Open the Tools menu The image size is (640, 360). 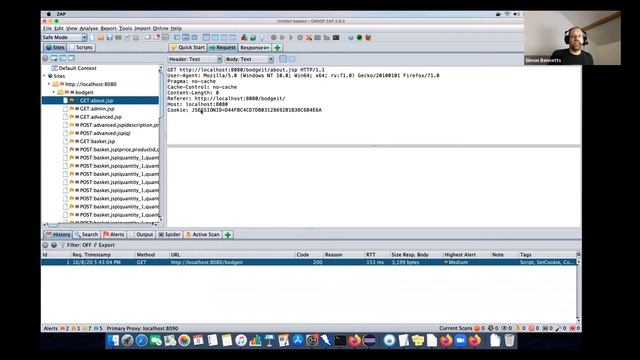(x=125, y=29)
